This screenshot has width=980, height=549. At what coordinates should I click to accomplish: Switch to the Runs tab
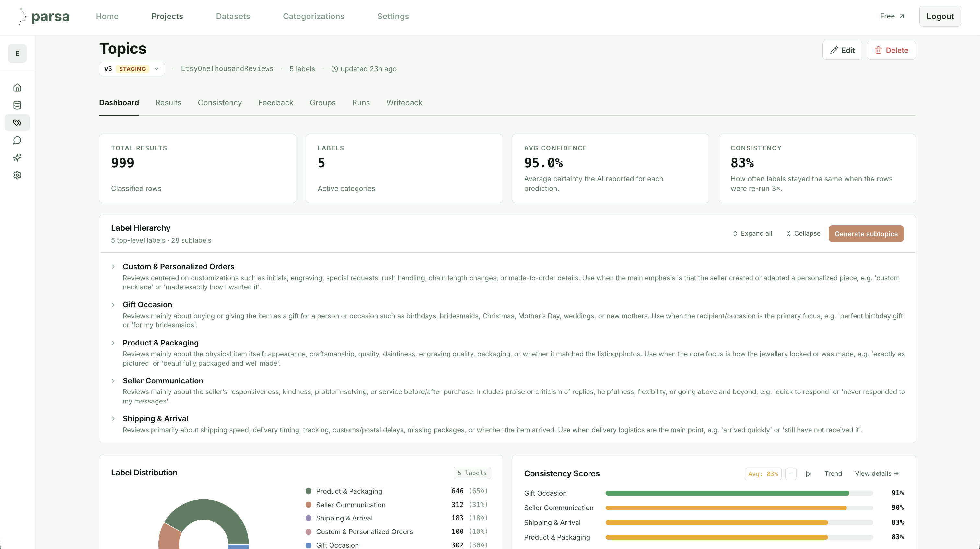(361, 103)
